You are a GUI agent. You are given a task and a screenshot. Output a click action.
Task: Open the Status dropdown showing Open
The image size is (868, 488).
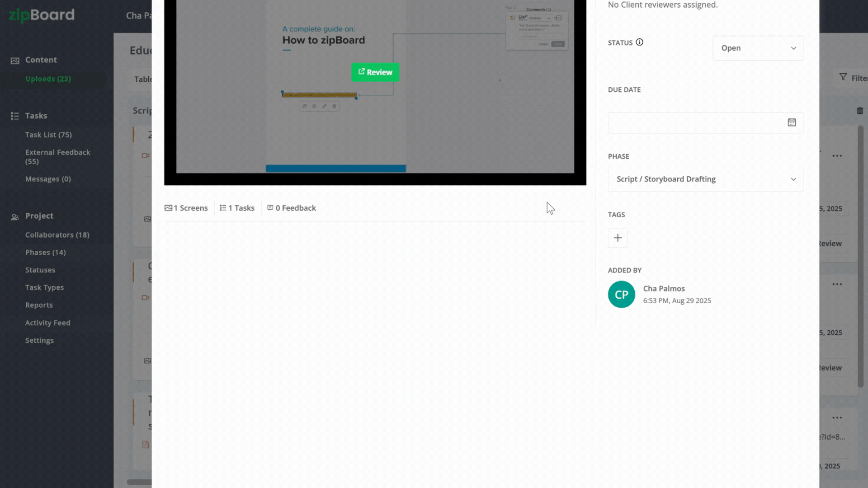758,48
